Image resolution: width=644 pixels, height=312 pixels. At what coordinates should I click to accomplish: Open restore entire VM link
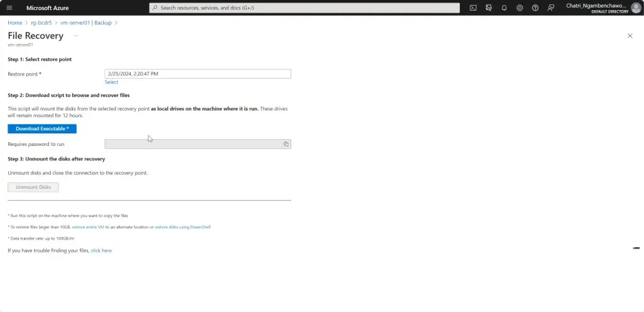[x=88, y=227]
